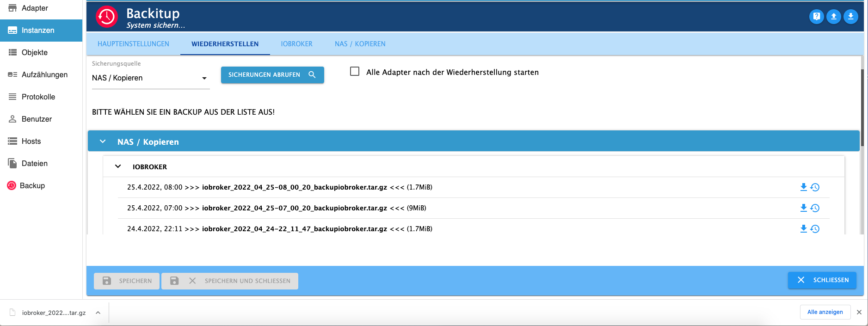The image size is (868, 326).
Task: Click the upload arrow icon in header
Action: pyautogui.click(x=834, y=17)
